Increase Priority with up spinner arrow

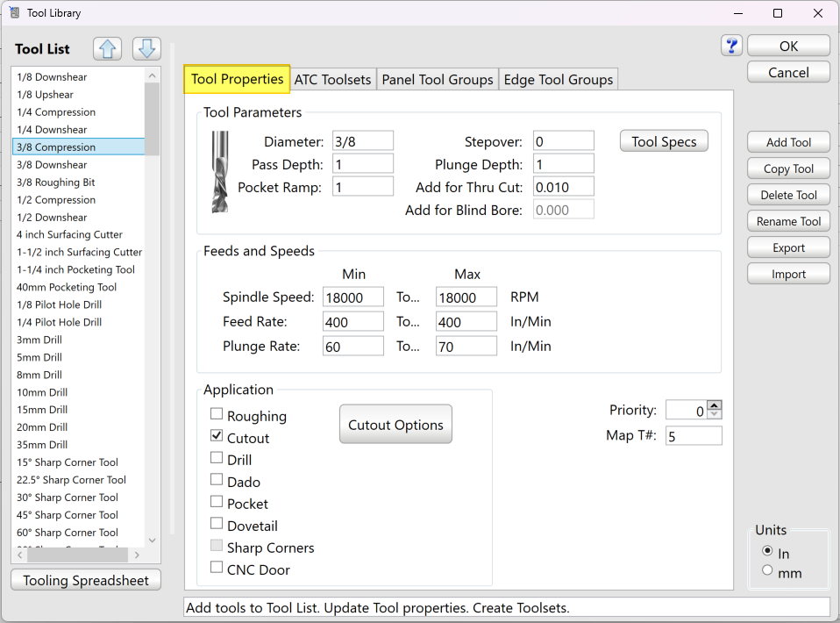coord(714,405)
